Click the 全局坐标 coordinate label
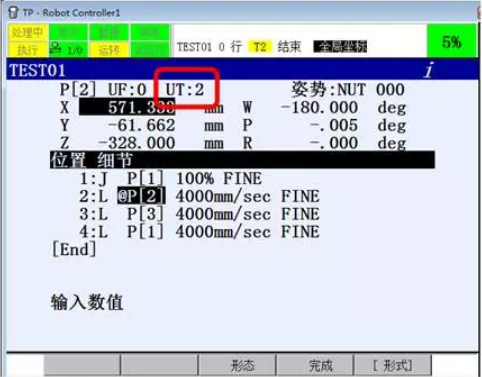Viewport: 482px width, 377px height. click(x=340, y=47)
